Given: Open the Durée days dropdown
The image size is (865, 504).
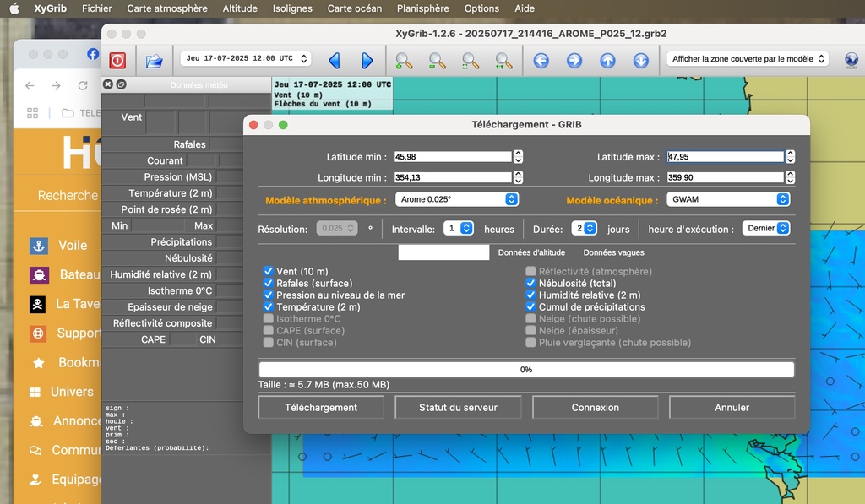Looking at the screenshot, I should click(x=585, y=228).
